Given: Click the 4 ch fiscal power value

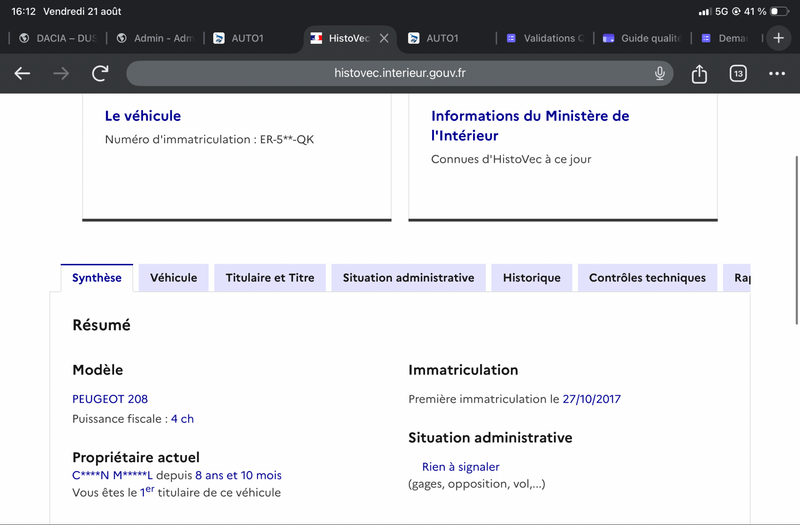Looking at the screenshot, I should [182, 419].
